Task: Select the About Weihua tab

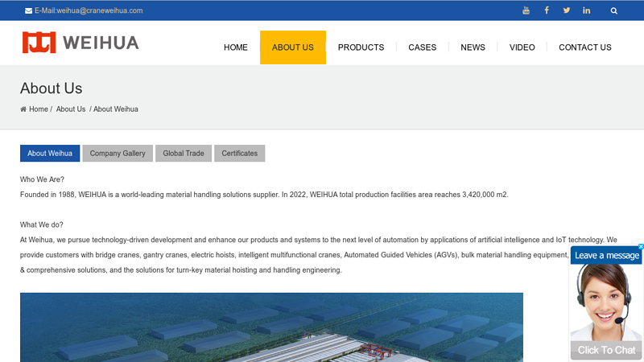Action: 50,153
